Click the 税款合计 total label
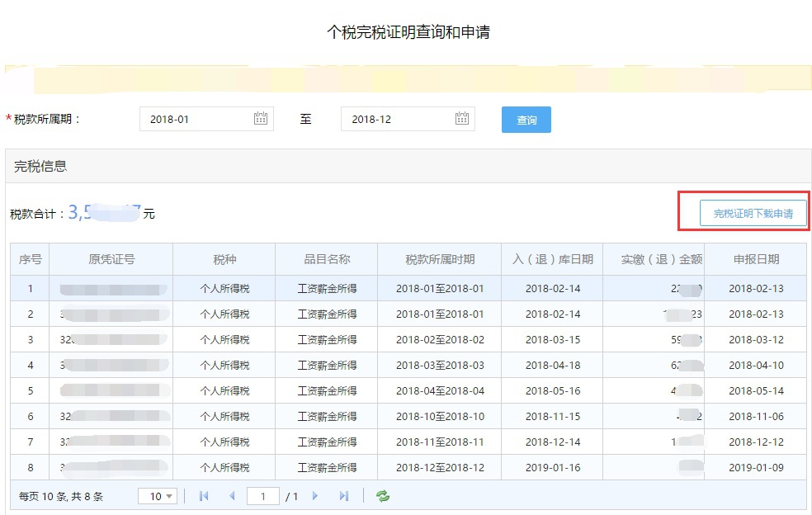Image resolution: width=812 pixels, height=515 pixels. [37, 214]
